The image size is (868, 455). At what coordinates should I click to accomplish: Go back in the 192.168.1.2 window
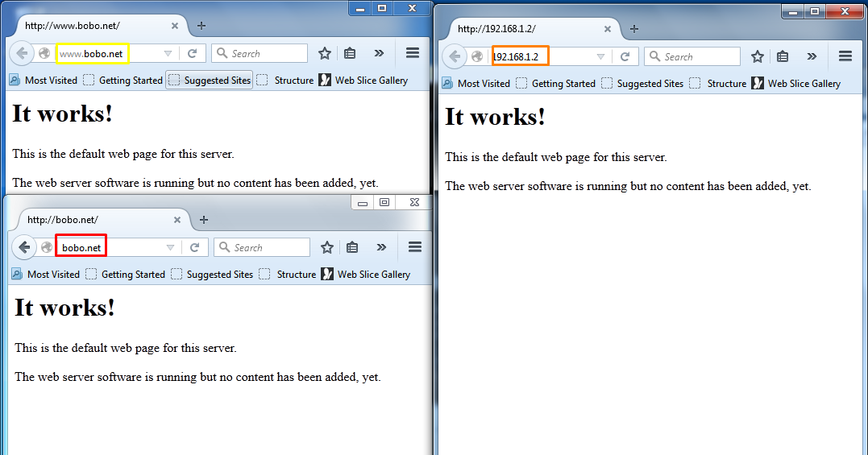pyautogui.click(x=455, y=56)
